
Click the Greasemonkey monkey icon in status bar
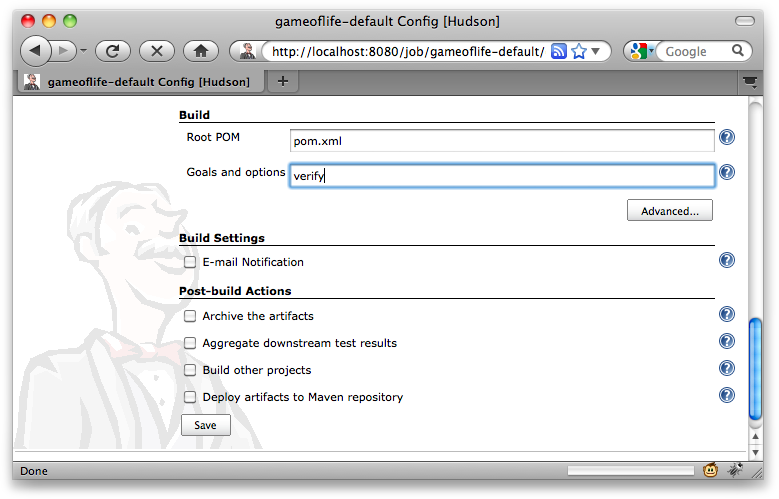pos(710,470)
